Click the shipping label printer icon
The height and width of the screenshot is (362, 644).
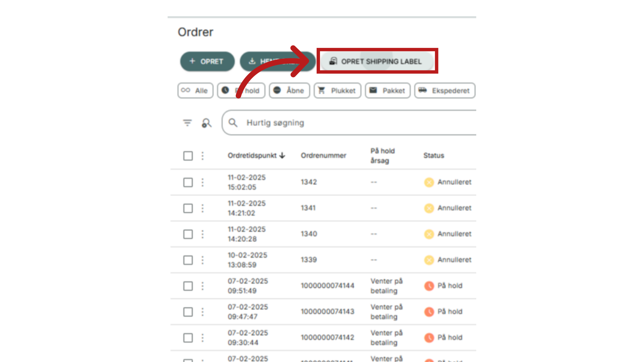tap(333, 61)
